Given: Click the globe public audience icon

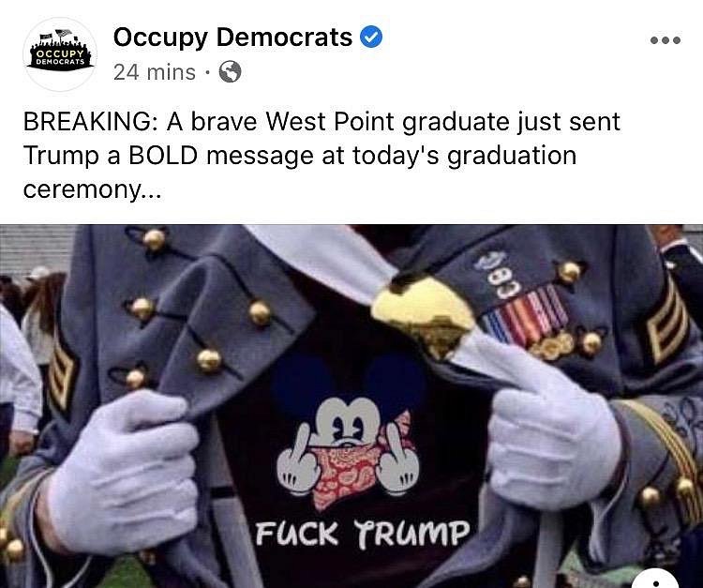Looking at the screenshot, I should click(230, 72).
